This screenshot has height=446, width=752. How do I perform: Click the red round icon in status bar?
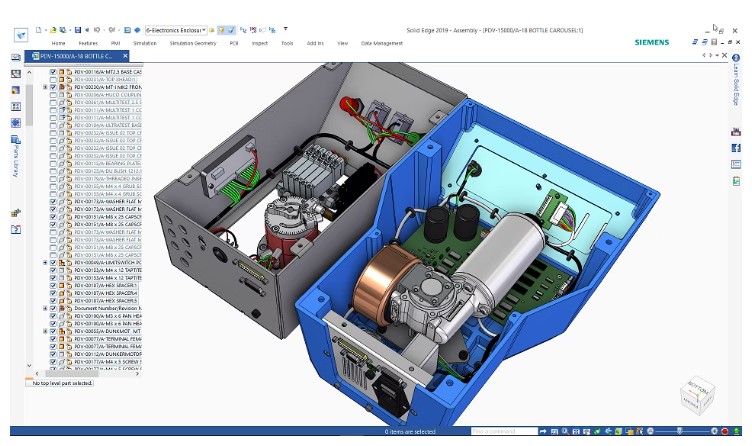click(x=725, y=432)
